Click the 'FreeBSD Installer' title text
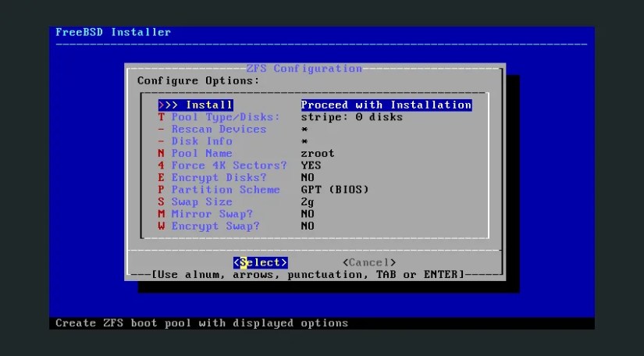The image size is (644, 356). click(x=113, y=32)
